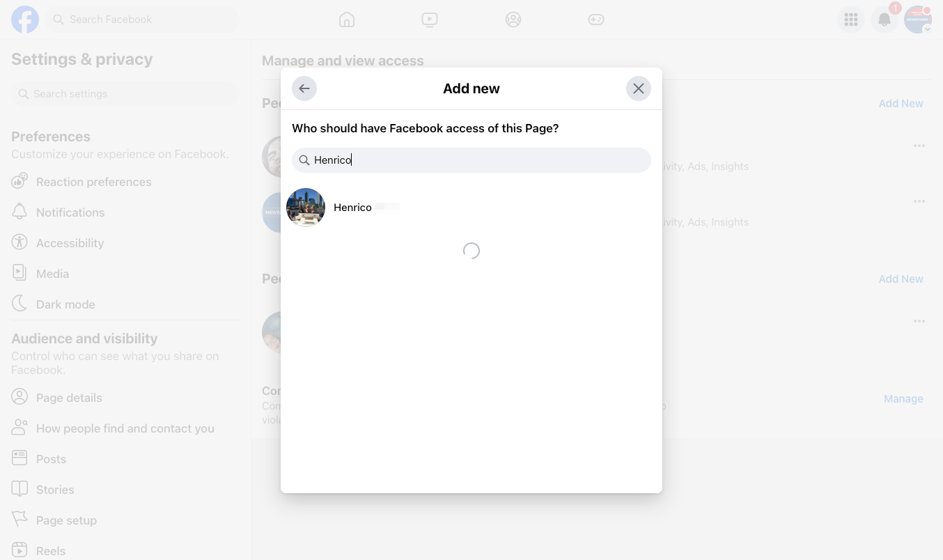Open the Video (Watch) icon
Image resolution: width=943 pixels, height=560 pixels.
pos(430,20)
